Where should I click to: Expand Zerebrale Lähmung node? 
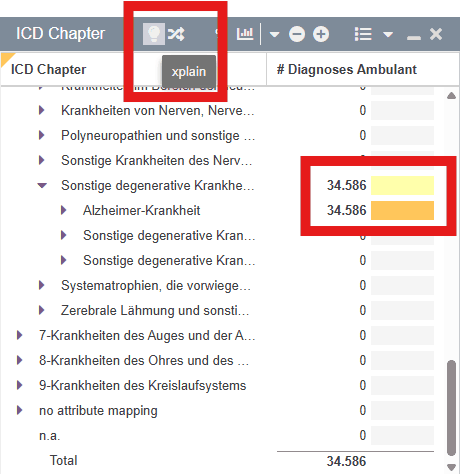click(x=41, y=310)
